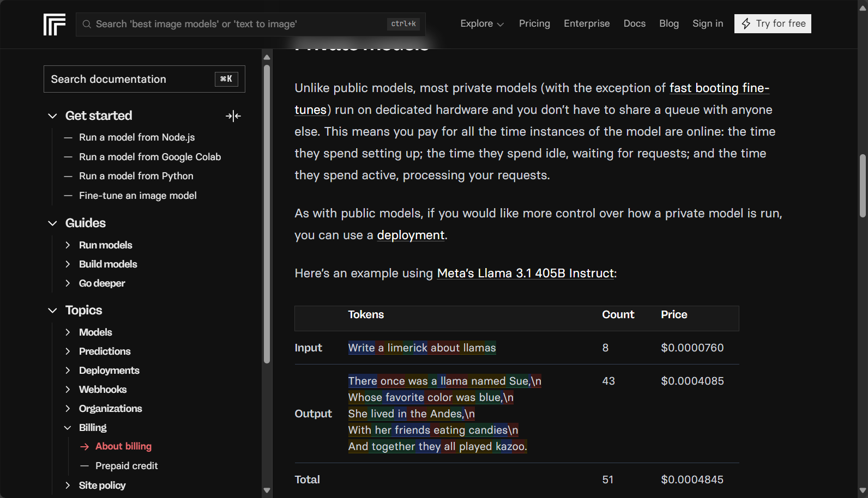This screenshot has width=868, height=498.
Task: Click the total price $0.0004845
Action: tap(692, 479)
